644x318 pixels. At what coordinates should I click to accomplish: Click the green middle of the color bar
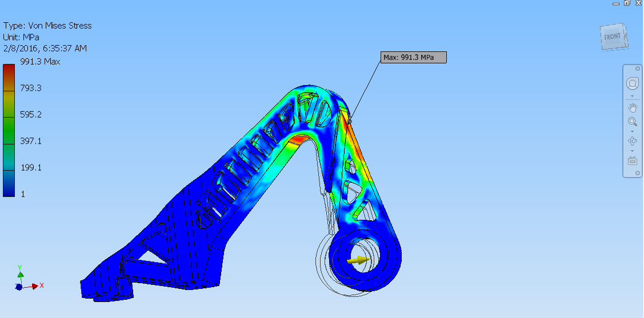[x=9, y=131]
